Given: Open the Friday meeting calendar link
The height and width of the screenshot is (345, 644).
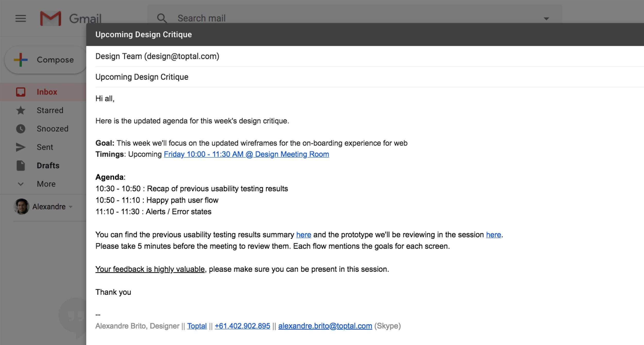Looking at the screenshot, I should pos(246,154).
